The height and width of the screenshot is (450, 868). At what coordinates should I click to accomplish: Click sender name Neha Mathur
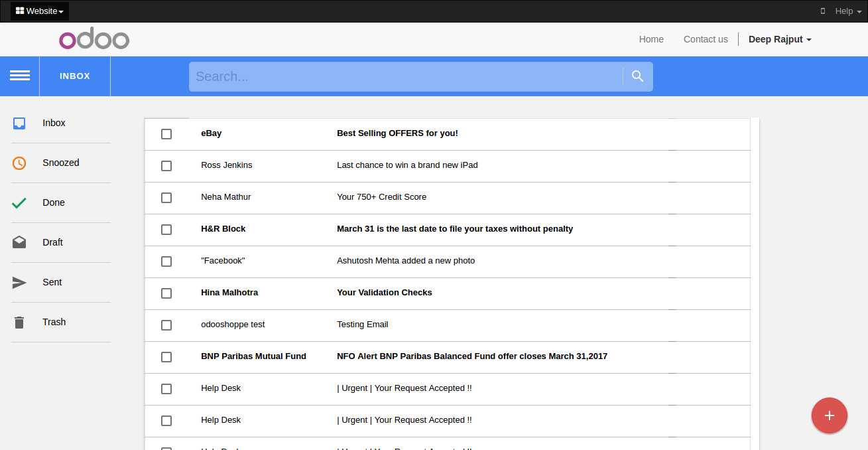click(x=226, y=197)
